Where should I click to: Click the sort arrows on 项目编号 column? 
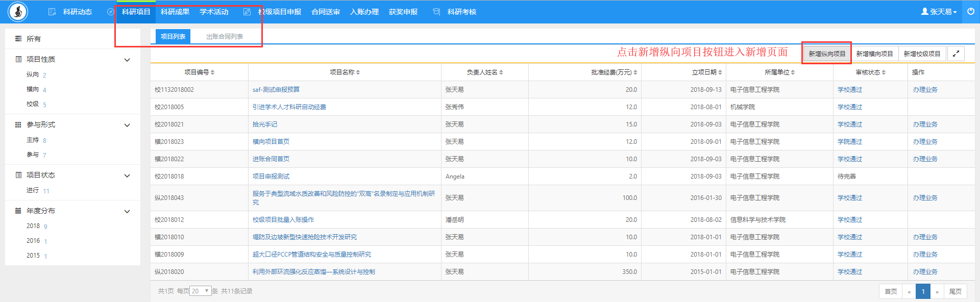(212, 72)
